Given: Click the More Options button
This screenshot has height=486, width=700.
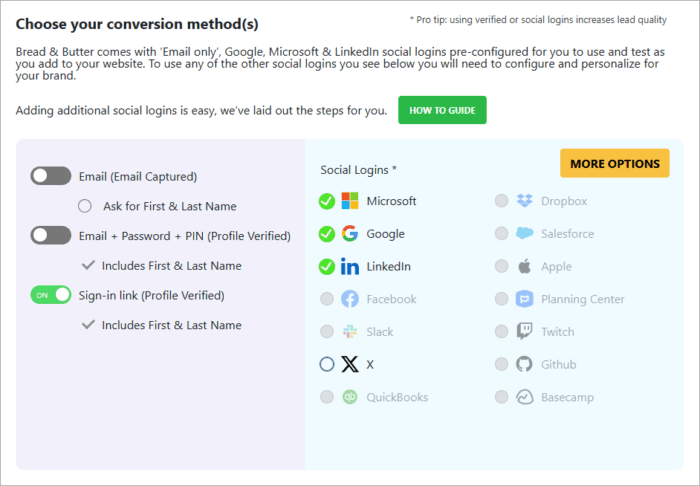Looking at the screenshot, I should [x=614, y=163].
